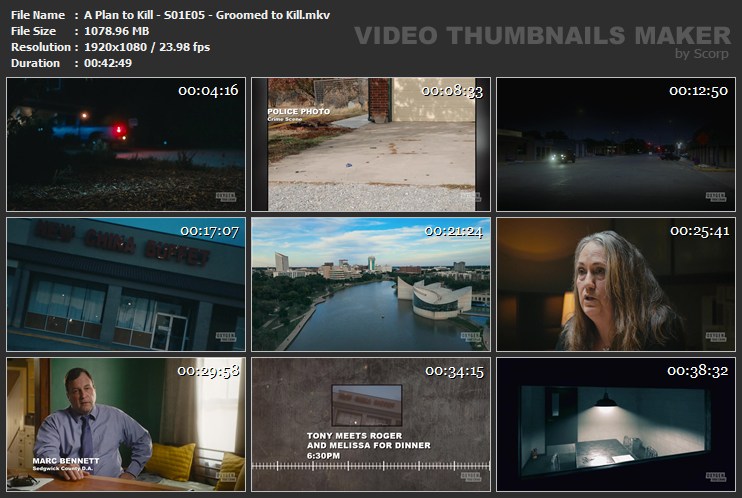
Task: Select the police photo thumbnail at 00:08:33
Action: 371,144
